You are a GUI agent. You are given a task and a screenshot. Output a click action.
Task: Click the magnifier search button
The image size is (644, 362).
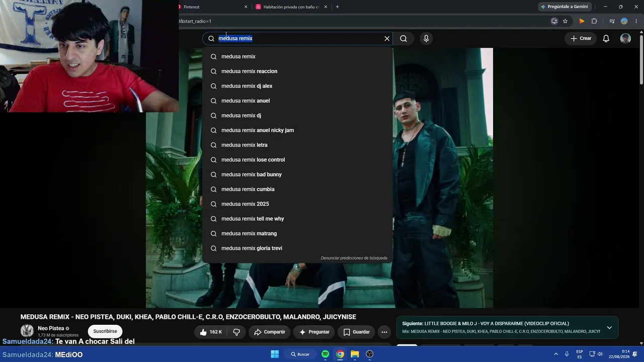404,38
